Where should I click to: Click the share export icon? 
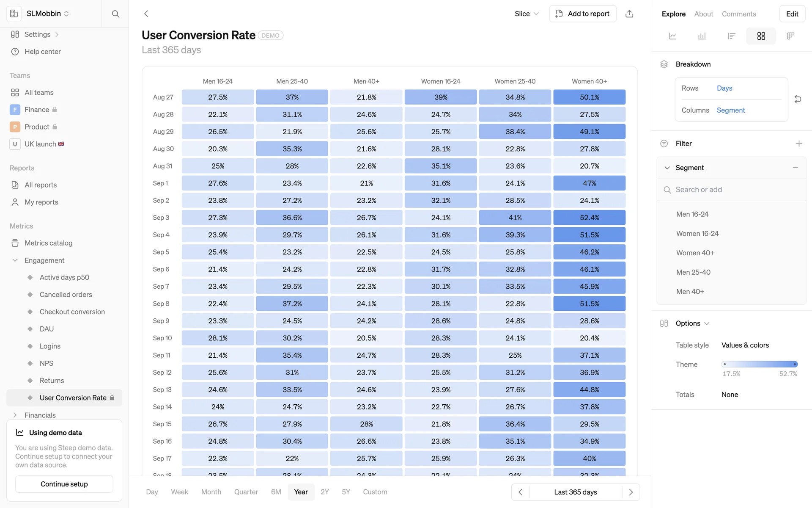(x=629, y=14)
